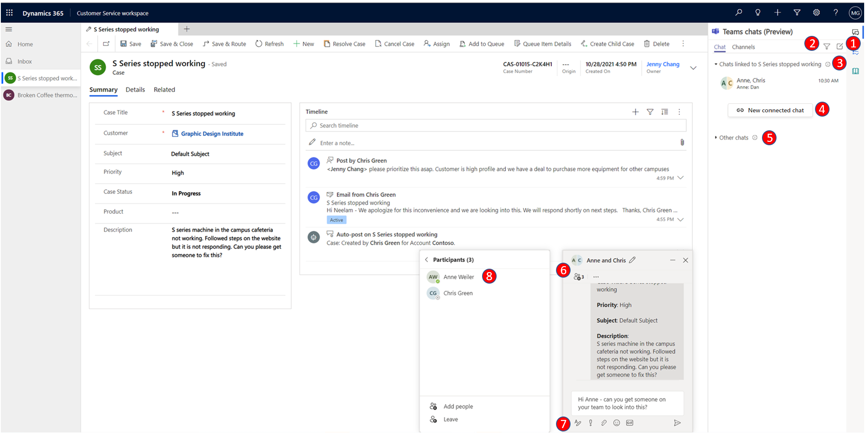
Task: Filter the Timeline entries
Action: tap(650, 112)
